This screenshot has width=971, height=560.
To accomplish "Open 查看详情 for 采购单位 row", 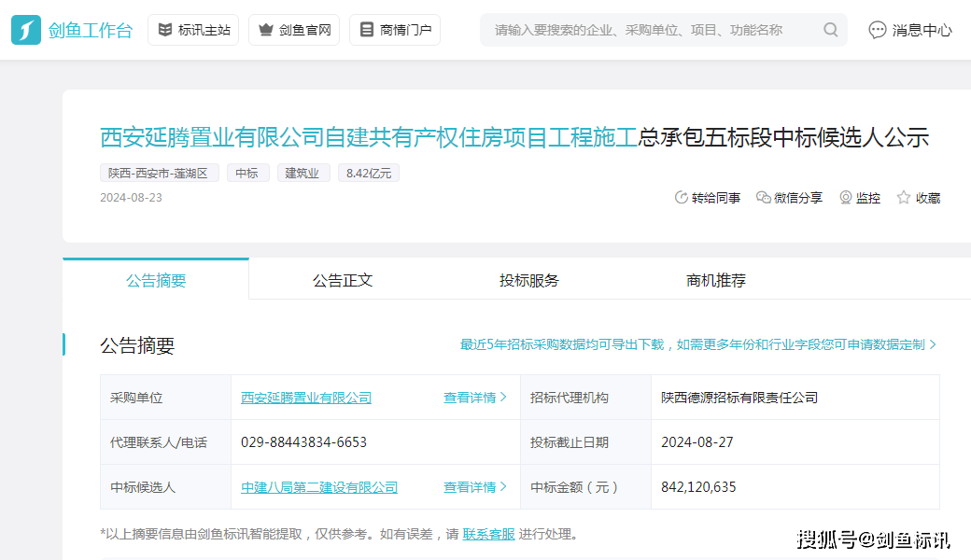I will [475, 398].
